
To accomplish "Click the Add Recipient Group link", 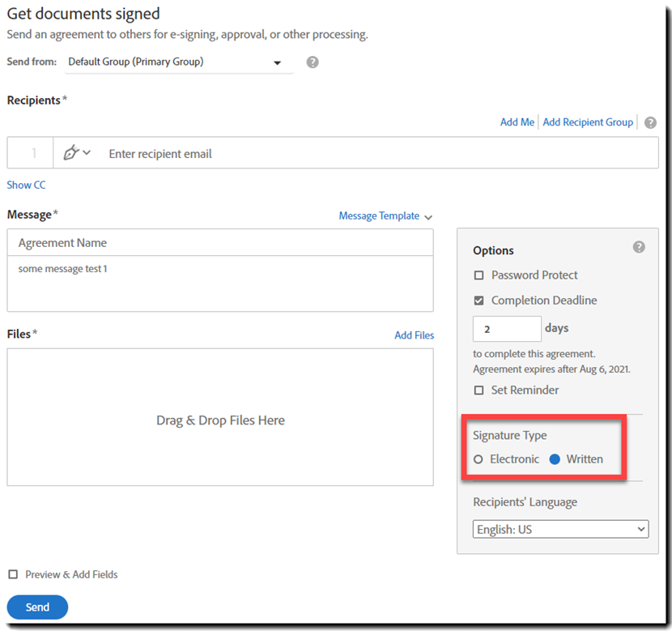I will 588,122.
